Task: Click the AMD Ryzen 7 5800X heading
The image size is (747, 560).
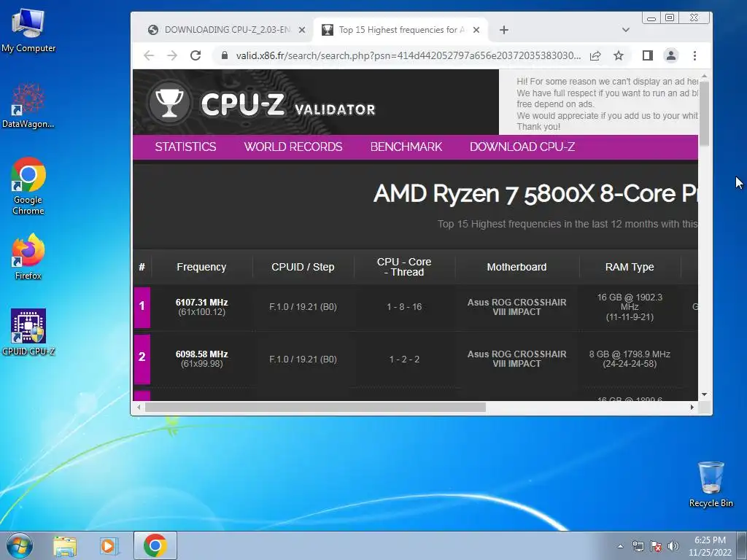Action: click(535, 194)
